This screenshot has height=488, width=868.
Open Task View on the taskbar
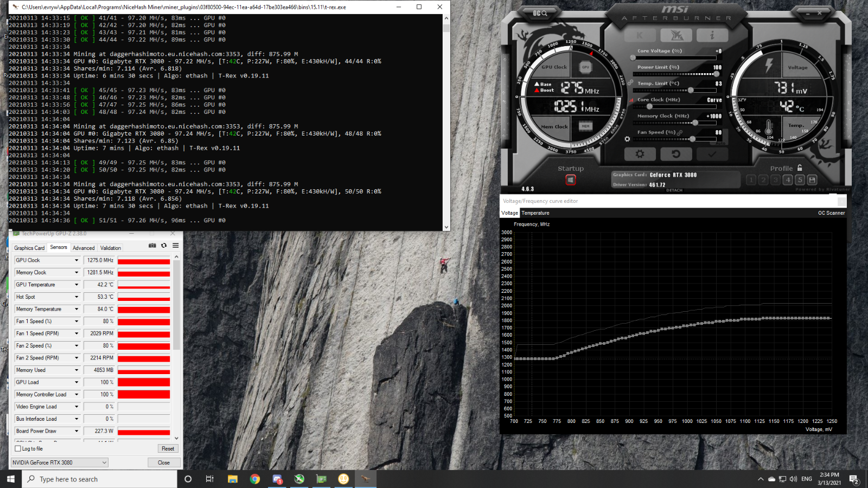pyautogui.click(x=209, y=479)
